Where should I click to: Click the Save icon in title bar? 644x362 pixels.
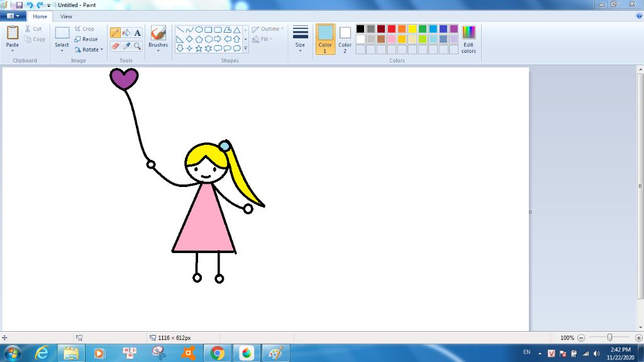[x=19, y=5]
